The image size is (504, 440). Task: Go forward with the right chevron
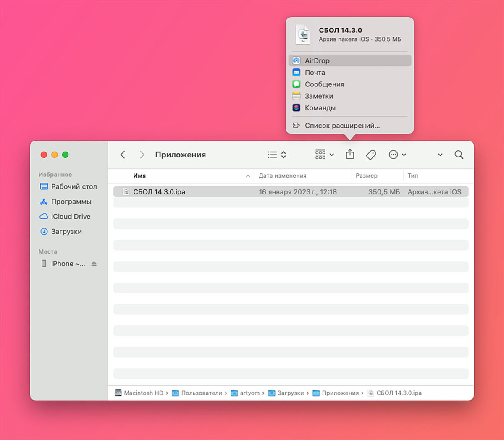pyautogui.click(x=142, y=155)
